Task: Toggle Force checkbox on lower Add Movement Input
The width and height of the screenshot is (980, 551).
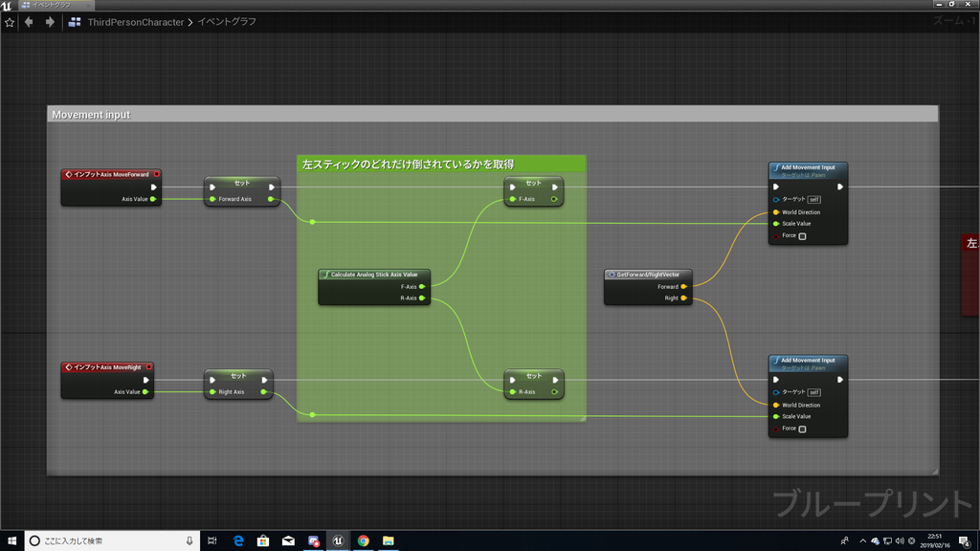Action: (803, 430)
